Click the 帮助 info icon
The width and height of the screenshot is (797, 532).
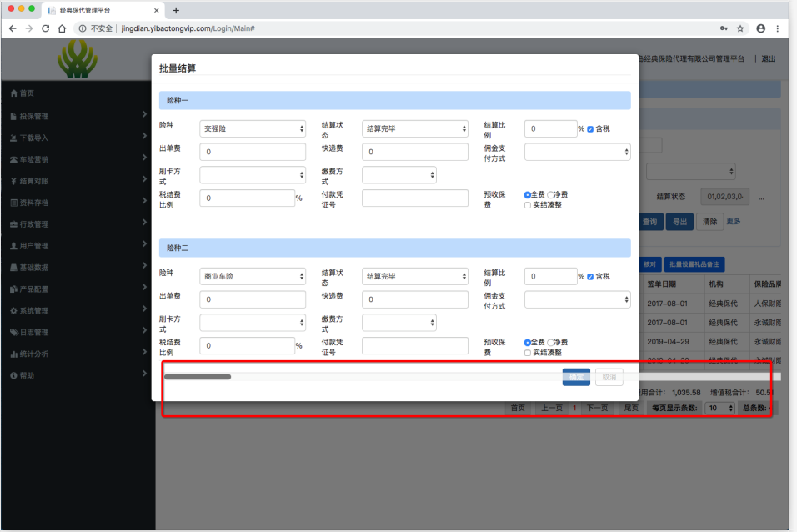[13, 375]
